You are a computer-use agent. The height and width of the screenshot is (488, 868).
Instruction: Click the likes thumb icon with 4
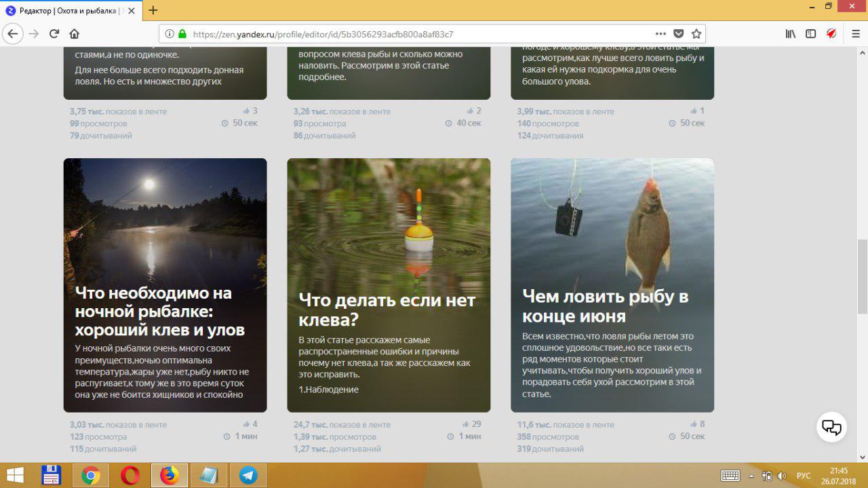pos(247,424)
